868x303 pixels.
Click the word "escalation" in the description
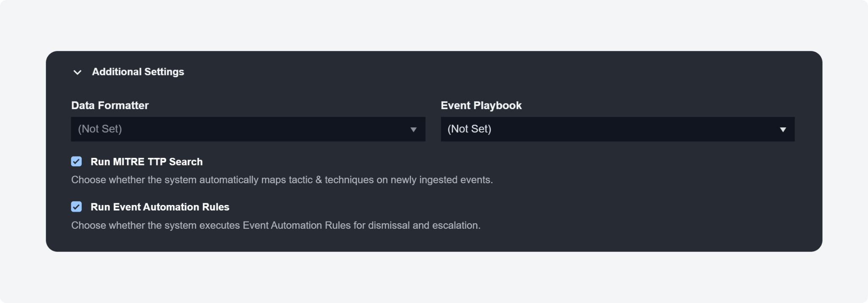click(x=455, y=225)
